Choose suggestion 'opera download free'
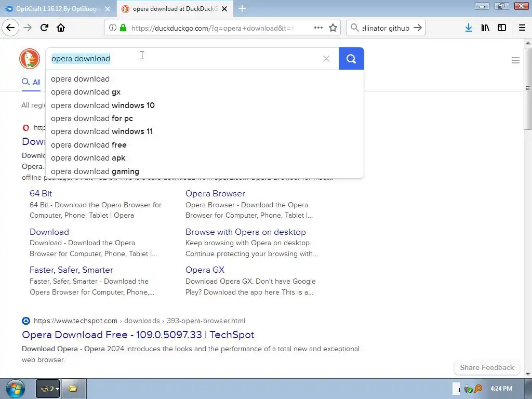 tap(205, 145)
